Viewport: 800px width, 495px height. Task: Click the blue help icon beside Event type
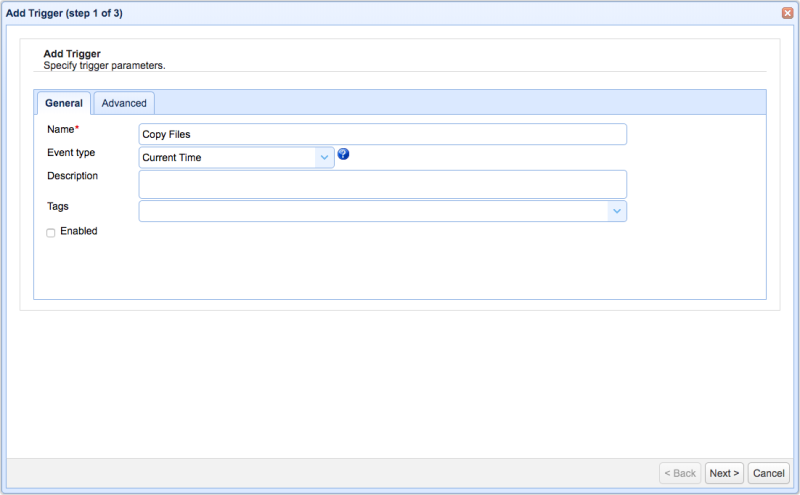pyautogui.click(x=343, y=154)
